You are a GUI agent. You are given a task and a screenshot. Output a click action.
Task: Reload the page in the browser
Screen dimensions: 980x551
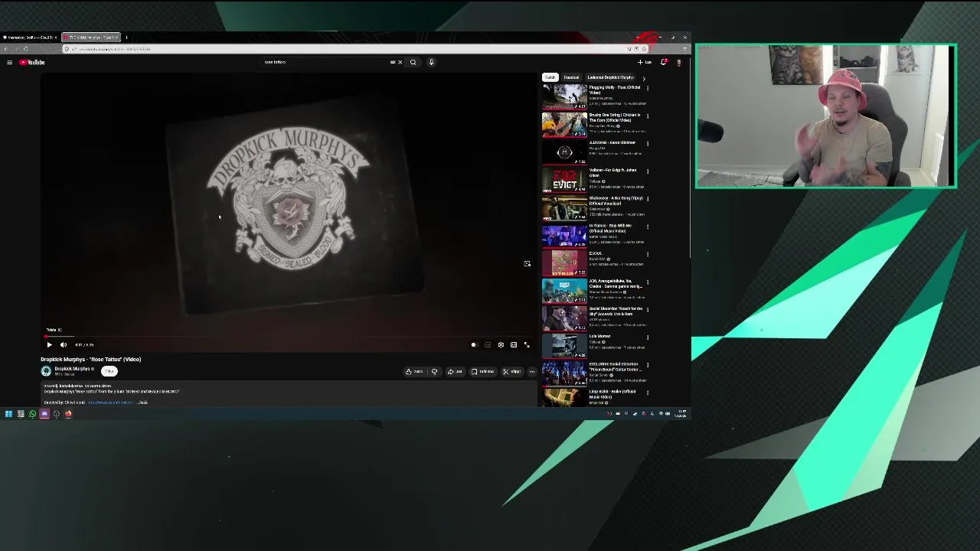(25, 49)
